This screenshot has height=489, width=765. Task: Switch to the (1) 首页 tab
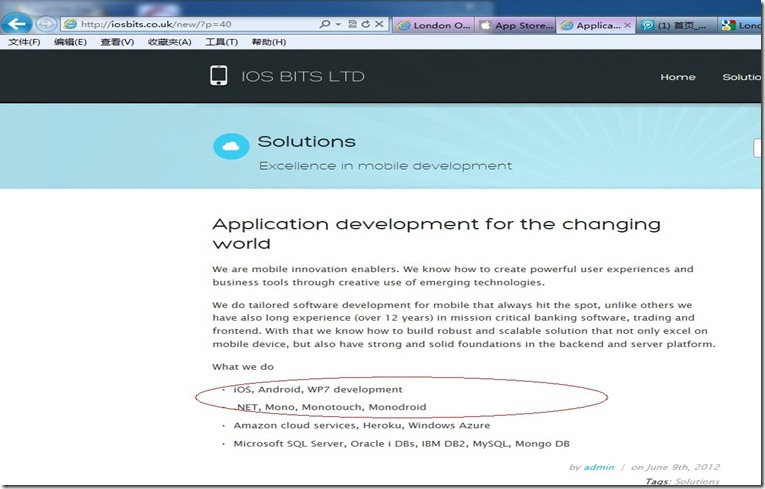coord(677,25)
